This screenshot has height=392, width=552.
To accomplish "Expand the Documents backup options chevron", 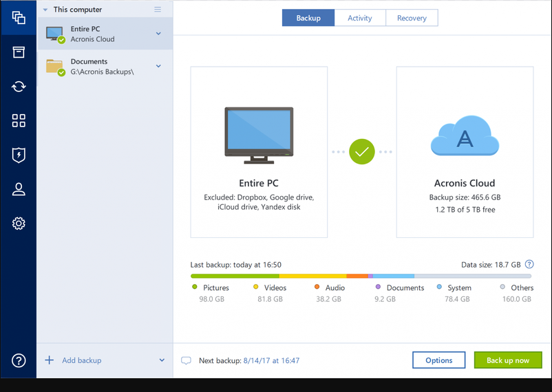I will click(158, 66).
